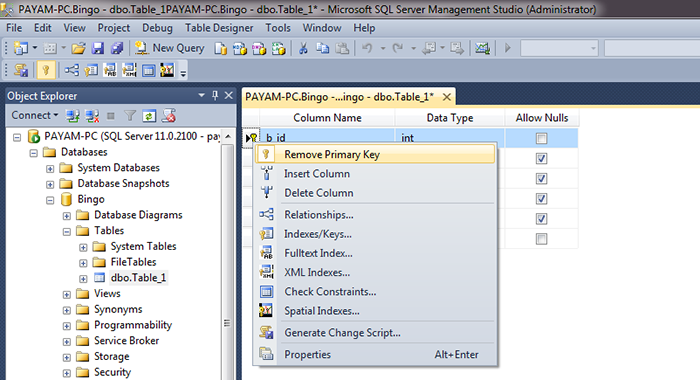Open Relationships from the designer toolbar icon
This screenshot has height=380, width=700.
[x=71, y=70]
